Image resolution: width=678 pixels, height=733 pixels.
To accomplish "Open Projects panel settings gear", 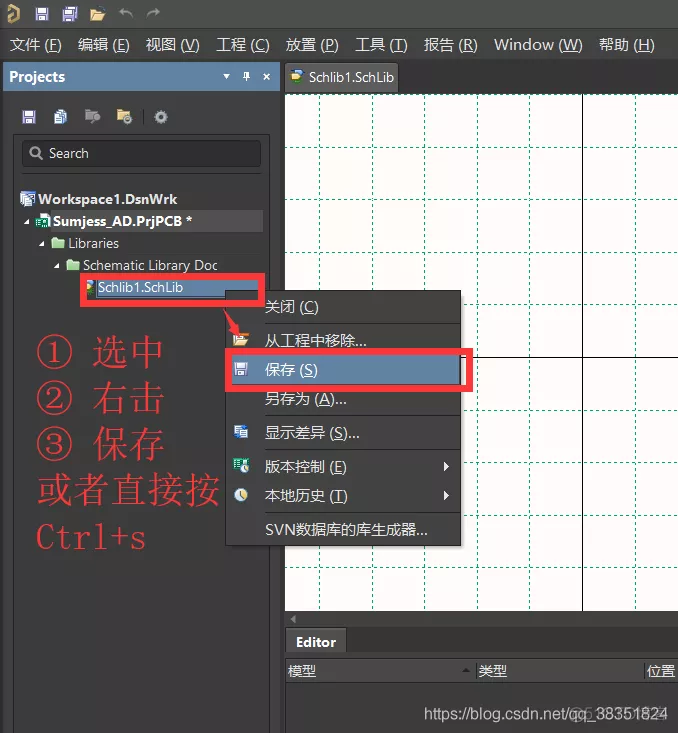I will tap(161, 116).
